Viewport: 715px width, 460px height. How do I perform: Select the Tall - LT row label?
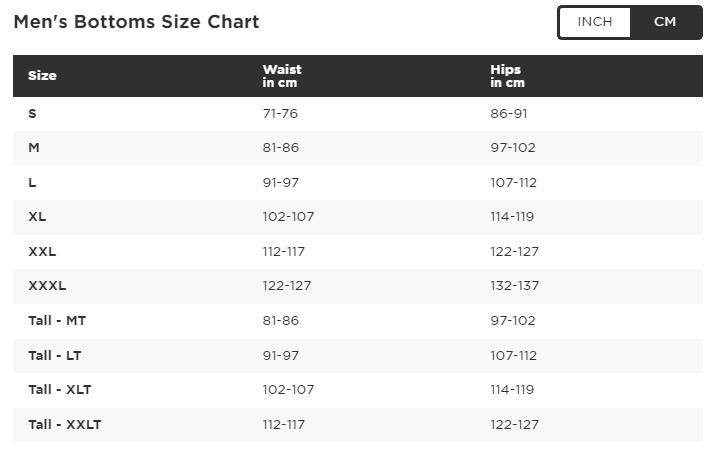pyautogui.click(x=55, y=356)
